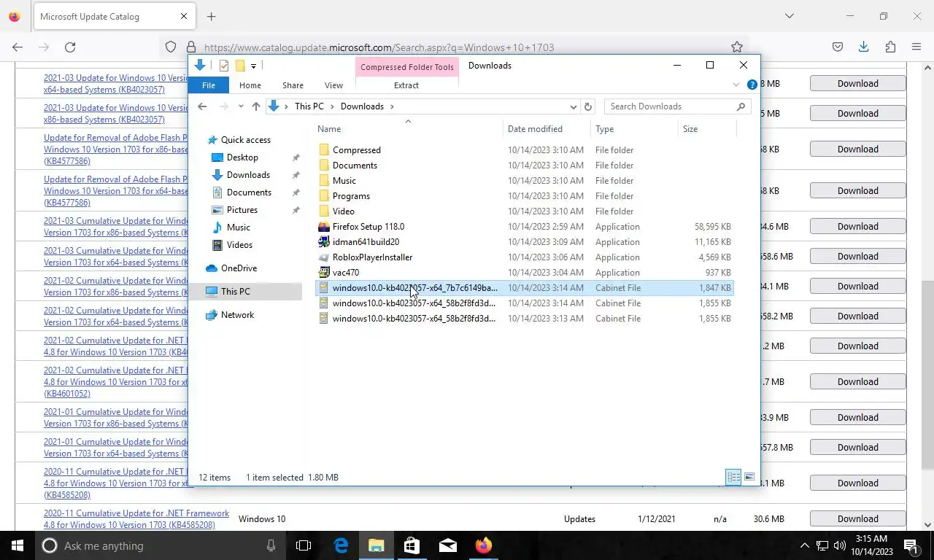Image resolution: width=934 pixels, height=560 pixels.
Task: Select the Firefox Setup 118.0 file
Action: pos(525,227)
